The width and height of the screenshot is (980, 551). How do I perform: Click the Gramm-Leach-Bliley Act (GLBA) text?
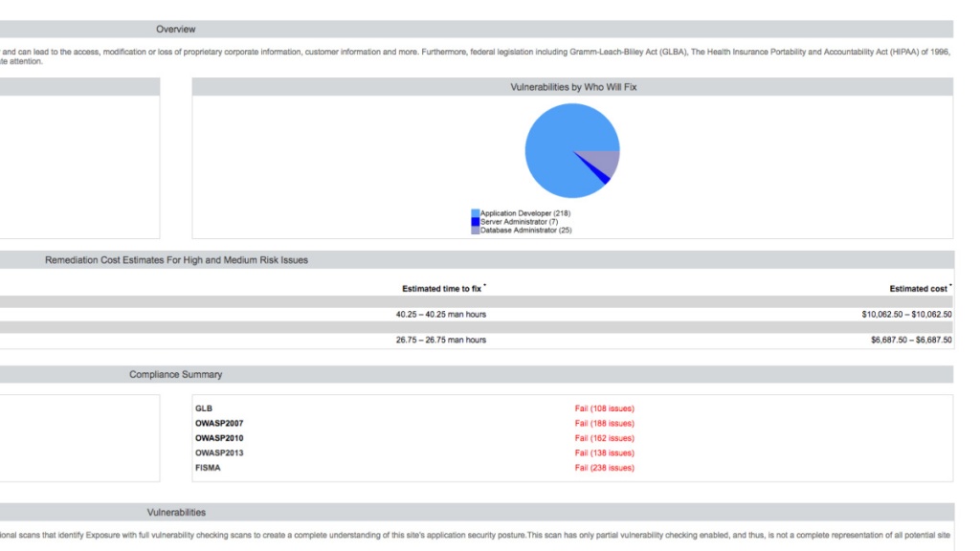tap(628, 52)
